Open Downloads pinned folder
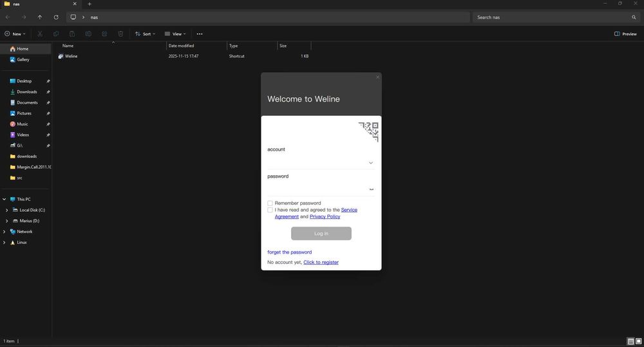Image resolution: width=644 pixels, height=347 pixels. click(26, 91)
